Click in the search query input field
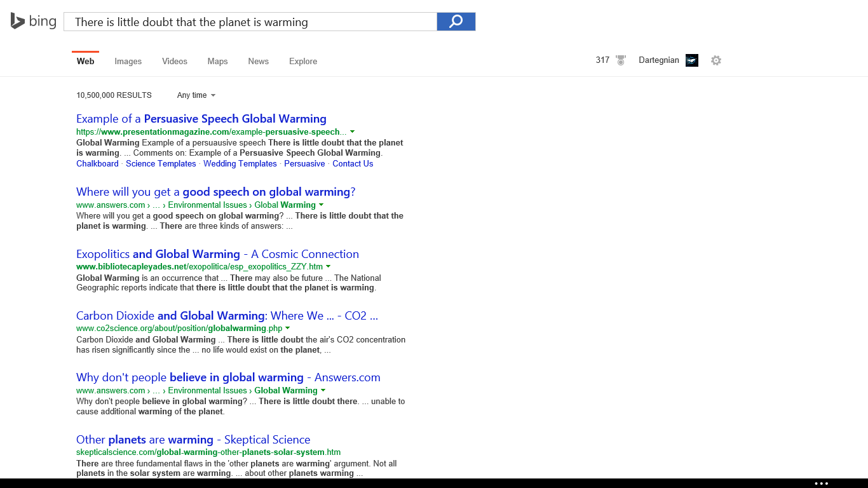This screenshot has height=488, width=868. click(250, 22)
